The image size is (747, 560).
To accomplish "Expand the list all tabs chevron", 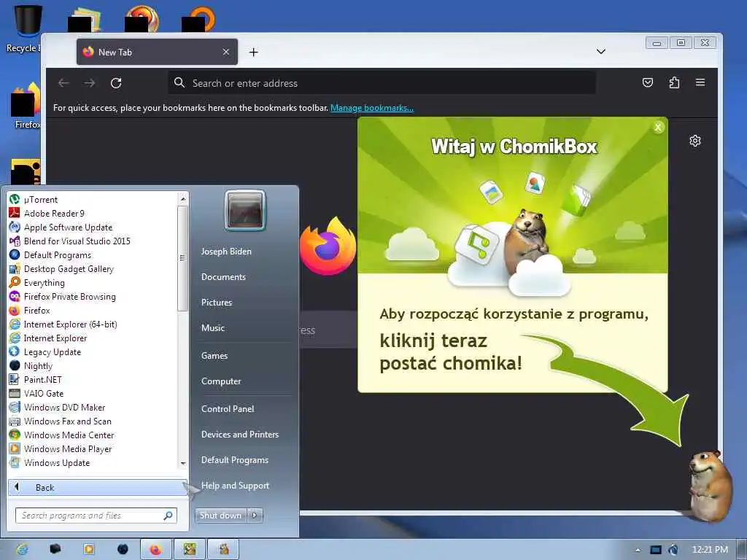I will pyautogui.click(x=601, y=52).
